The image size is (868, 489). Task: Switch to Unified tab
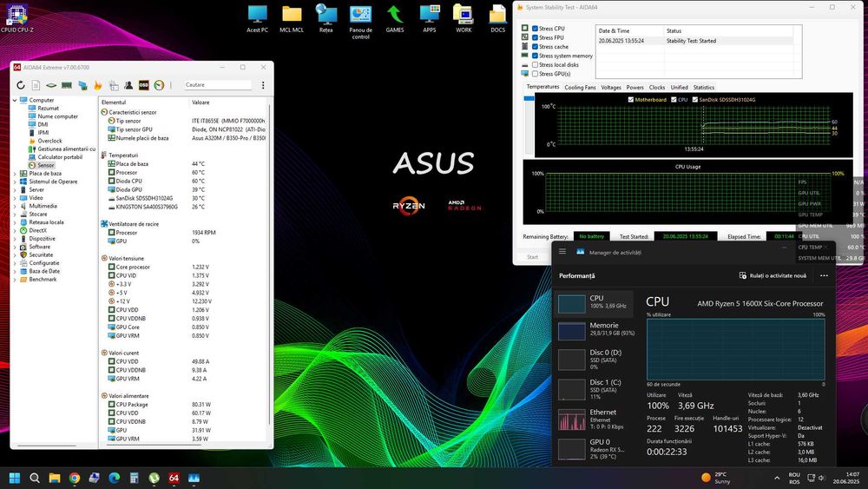(x=680, y=88)
